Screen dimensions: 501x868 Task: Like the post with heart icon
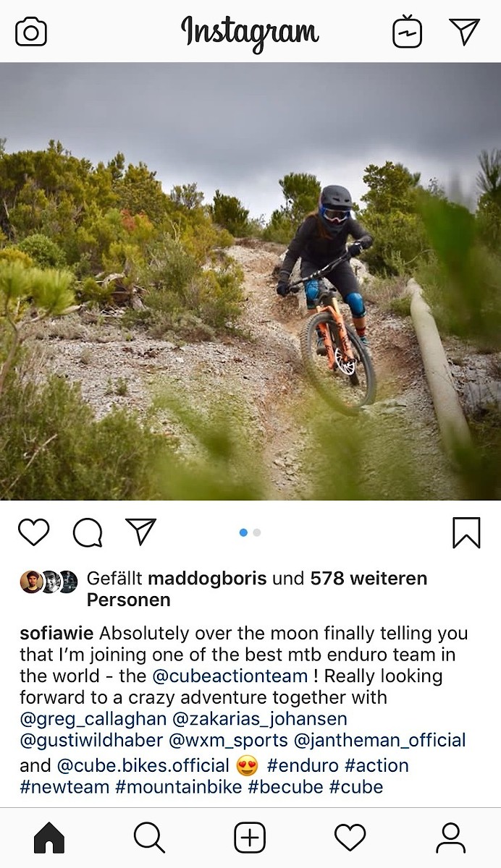(33, 532)
